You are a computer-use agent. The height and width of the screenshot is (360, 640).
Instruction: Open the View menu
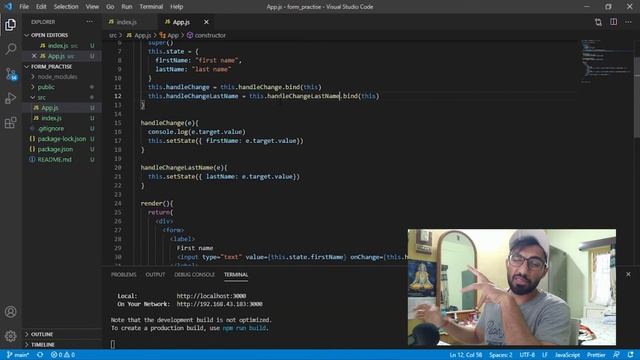[x=92, y=7]
